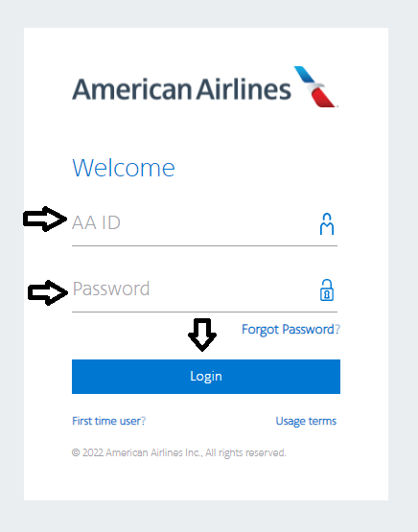Click the down arrow above Login
The height and width of the screenshot is (532, 418).
point(202,335)
